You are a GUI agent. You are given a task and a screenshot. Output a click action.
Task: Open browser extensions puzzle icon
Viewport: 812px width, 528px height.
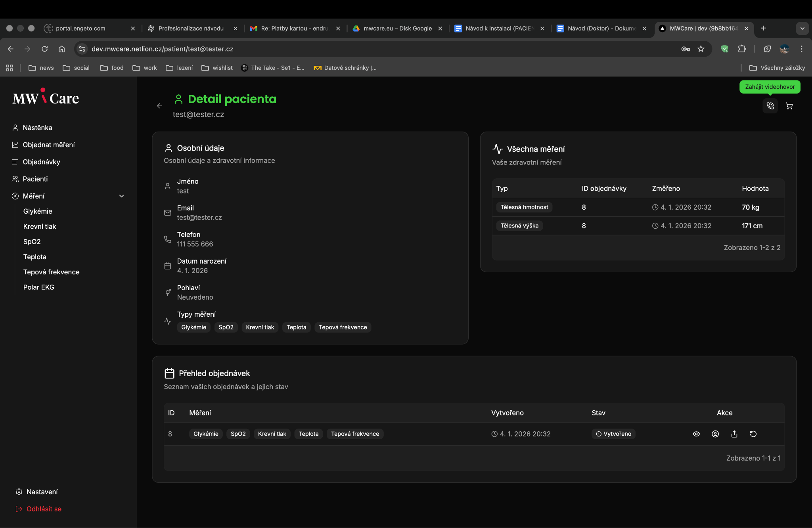(742, 49)
